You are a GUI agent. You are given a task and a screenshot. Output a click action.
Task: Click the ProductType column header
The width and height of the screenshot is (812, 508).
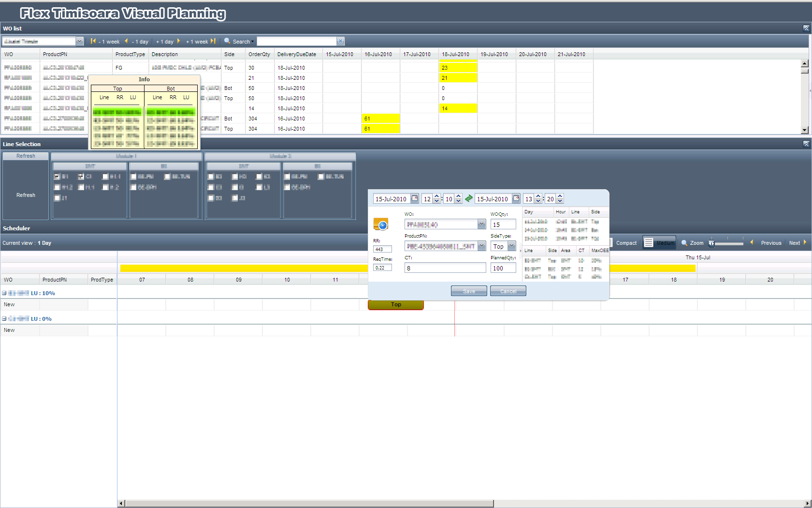point(130,54)
